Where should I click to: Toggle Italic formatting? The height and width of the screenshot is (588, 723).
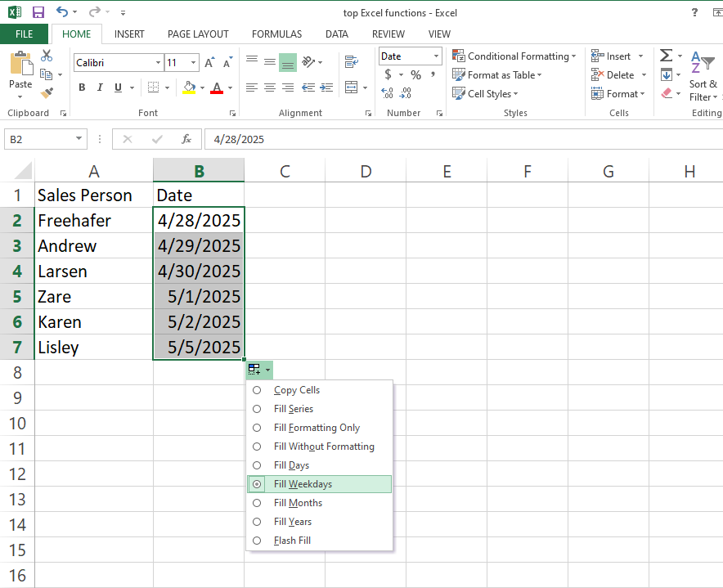click(100, 88)
